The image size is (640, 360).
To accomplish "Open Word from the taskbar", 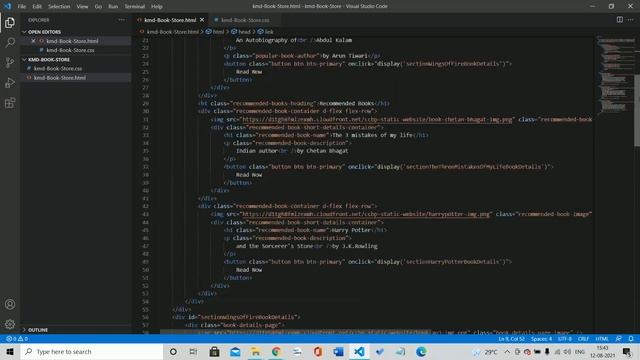I will pyautogui.click(x=338, y=351).
